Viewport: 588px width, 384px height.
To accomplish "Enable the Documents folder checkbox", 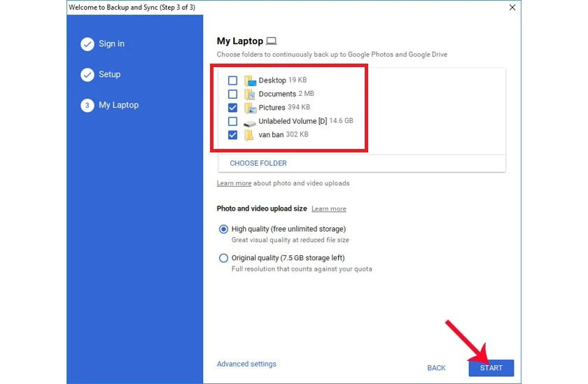I will coord(232,94).
